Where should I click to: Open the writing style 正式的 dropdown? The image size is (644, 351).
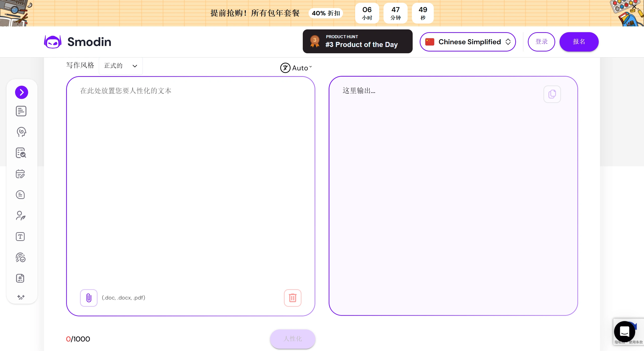[x=121, y=66]
